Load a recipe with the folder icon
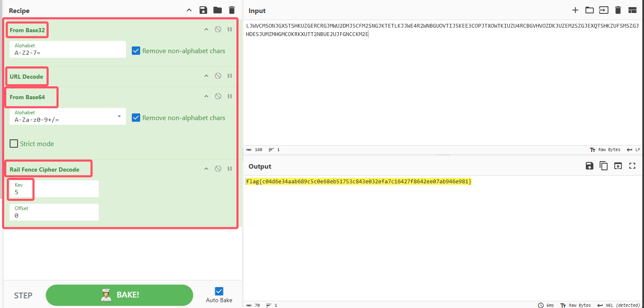644x308 pixels. [x=218, y=10]
